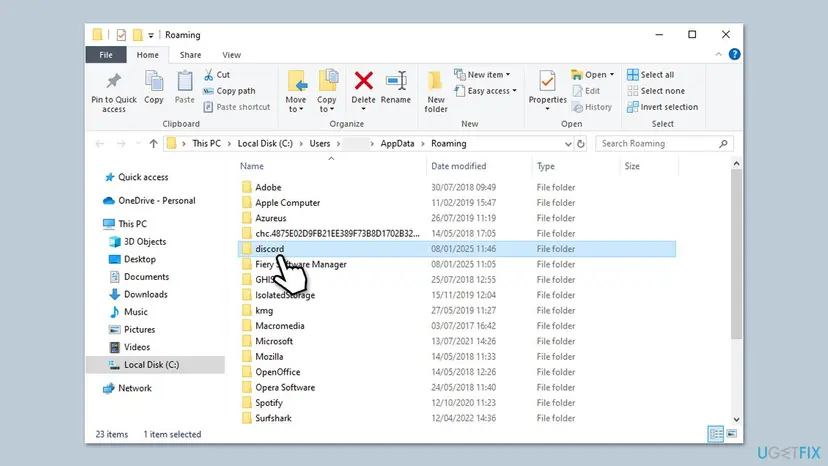828x466 pixels.
Task: Expand the address bar history dropdown
Action: 568,144
